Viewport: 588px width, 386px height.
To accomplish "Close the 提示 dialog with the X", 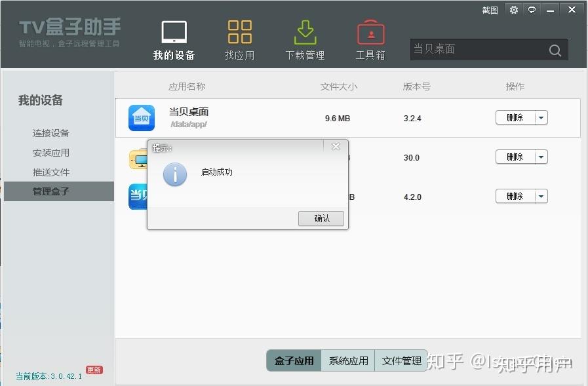I will tap(336, 147).
